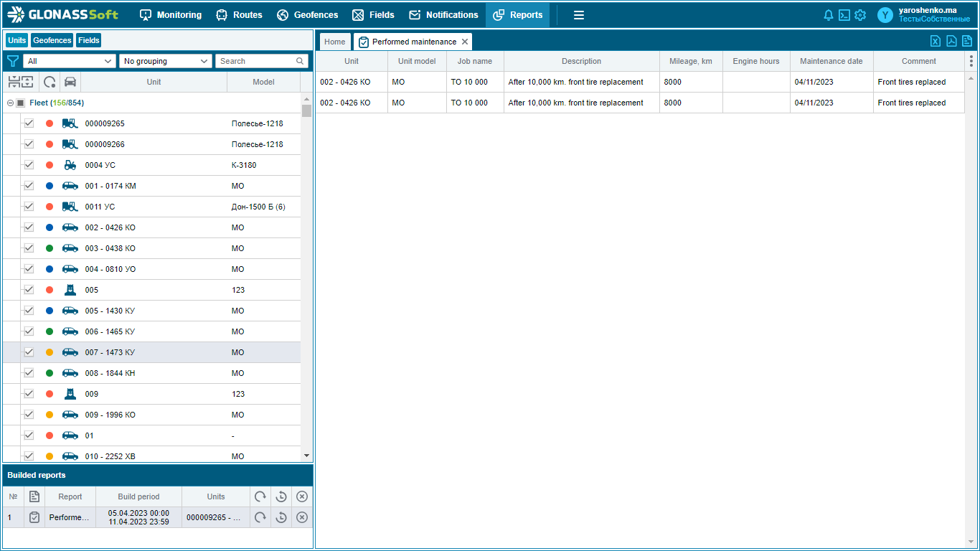Click the connection status column header icon
980x551 pixels.
coord(50,82)
